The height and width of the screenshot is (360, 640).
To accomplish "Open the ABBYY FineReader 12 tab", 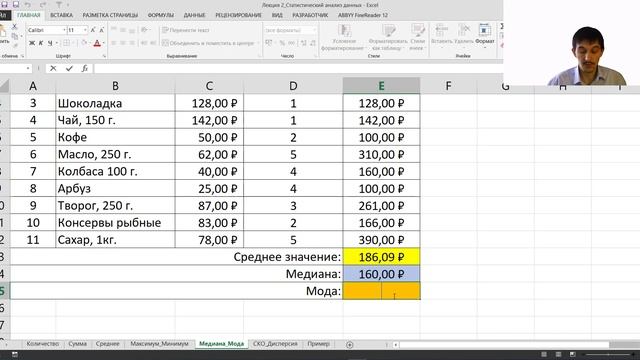I will point(363,15).
